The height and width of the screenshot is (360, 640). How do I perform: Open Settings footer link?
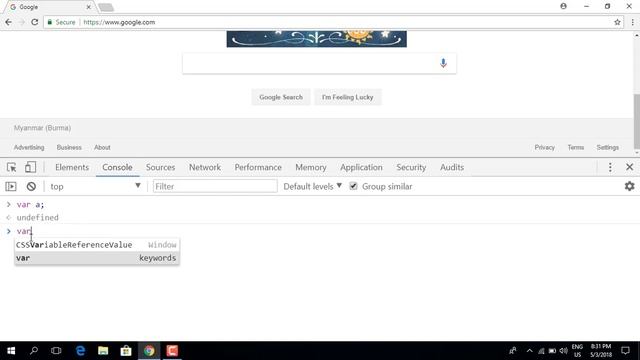tap(607, 147)
